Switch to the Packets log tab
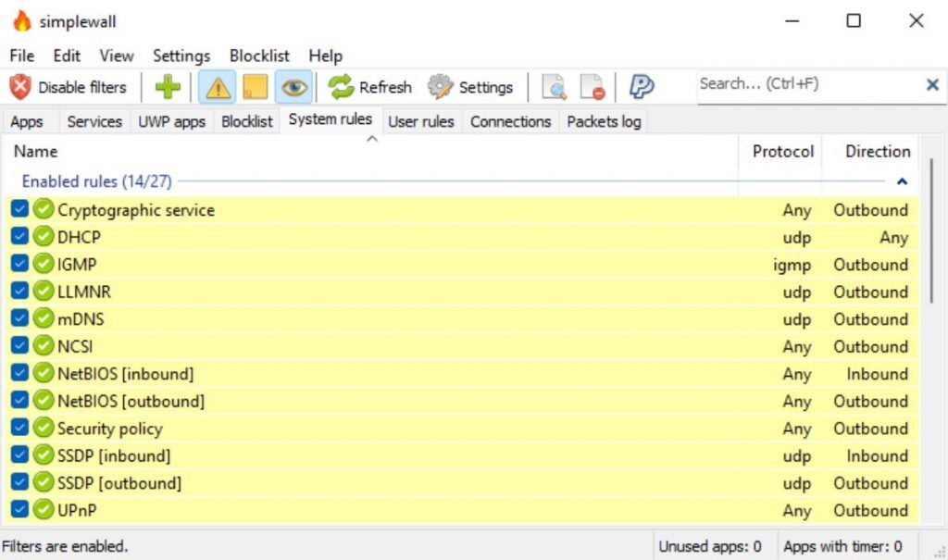This screenshot has width=948, height=560. pyautogui.click(x=604, y=121)
